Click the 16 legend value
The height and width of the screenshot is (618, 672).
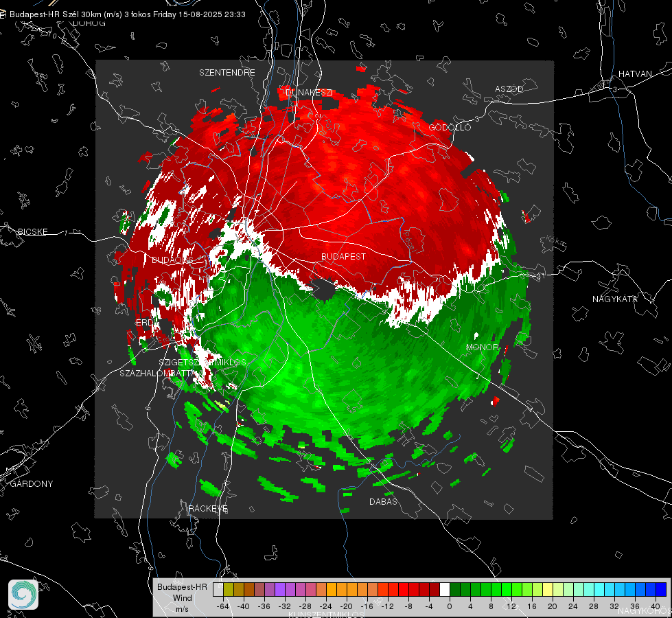[x=531, y=607]
